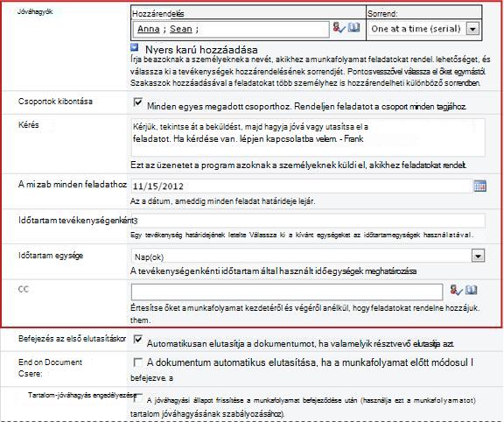Click the Időtartam egysége label

pyautogui.click(x=51, y=256)
